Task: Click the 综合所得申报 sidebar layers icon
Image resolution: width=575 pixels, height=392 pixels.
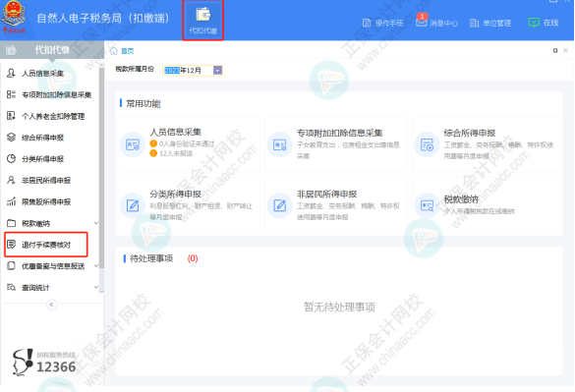Action: [x=11, y=138]
